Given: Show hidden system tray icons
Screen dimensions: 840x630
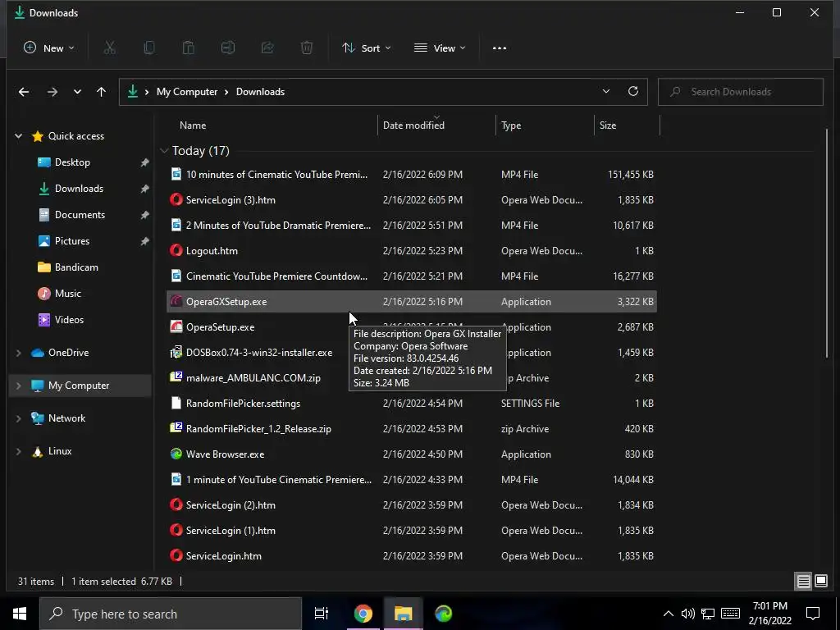Looking at the screenshot, I should click(x=668, y=614).
